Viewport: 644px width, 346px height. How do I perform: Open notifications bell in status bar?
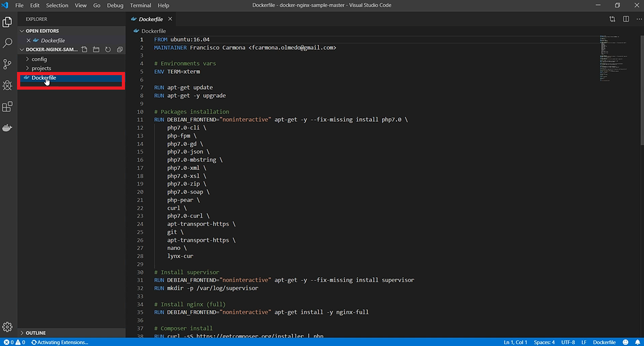click(x=638, y=342)
